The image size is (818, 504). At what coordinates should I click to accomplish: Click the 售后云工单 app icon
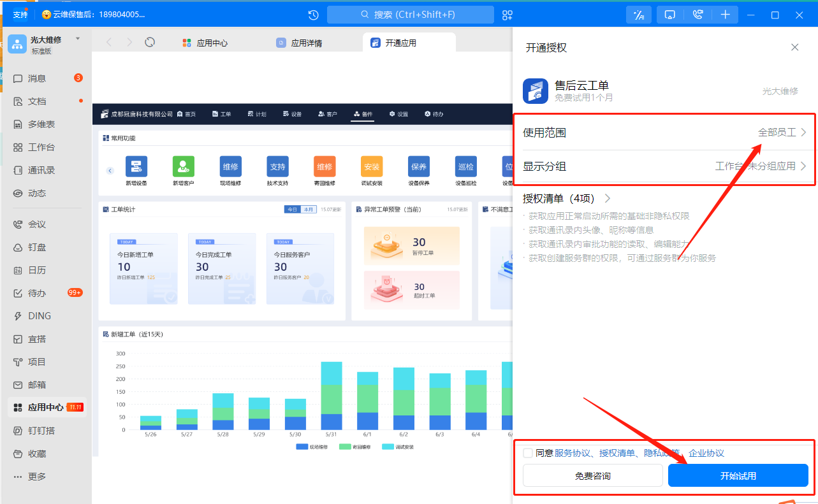click(536, 91)
